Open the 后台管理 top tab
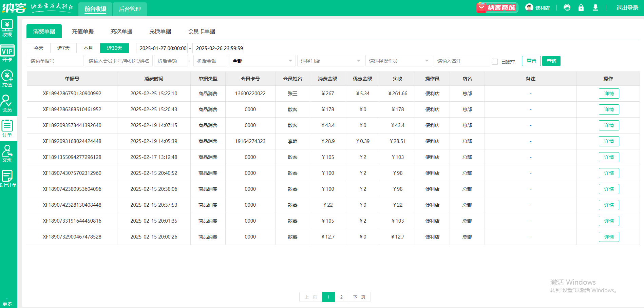This screenshot has width=644, height=308. point(130,9)
